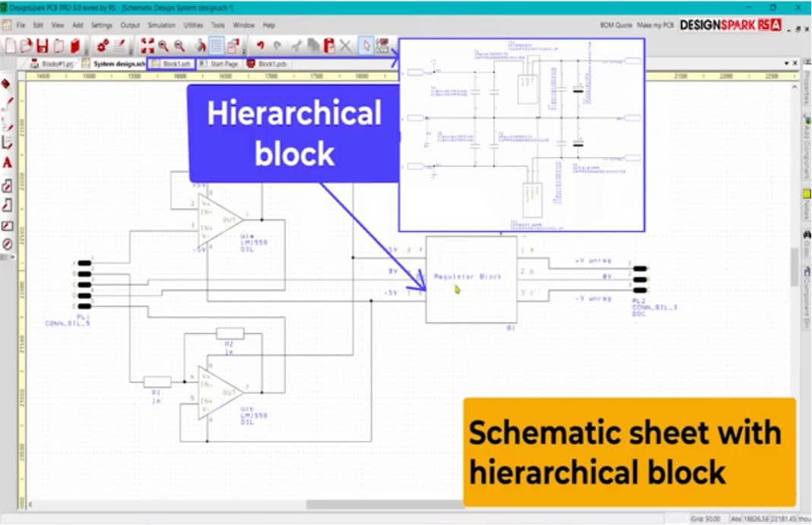Select the bracket-and-pen tool in the left toolbar
Viewport: 812px width, 525px height.
[x=8, y=144]
